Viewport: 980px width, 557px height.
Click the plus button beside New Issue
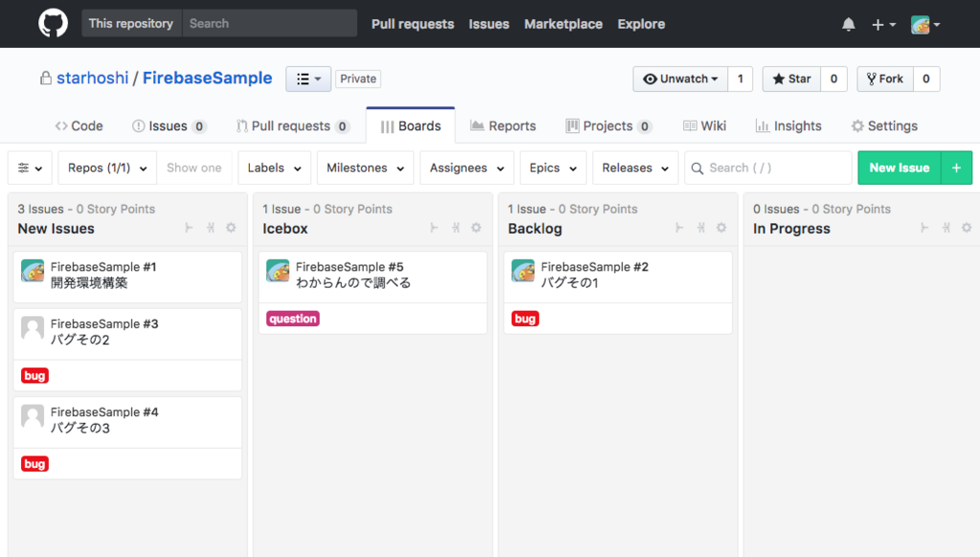[x=956, y=167]
